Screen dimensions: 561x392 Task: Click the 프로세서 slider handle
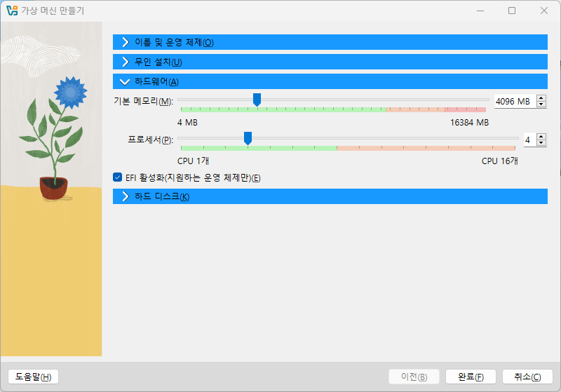coord(248,138)
